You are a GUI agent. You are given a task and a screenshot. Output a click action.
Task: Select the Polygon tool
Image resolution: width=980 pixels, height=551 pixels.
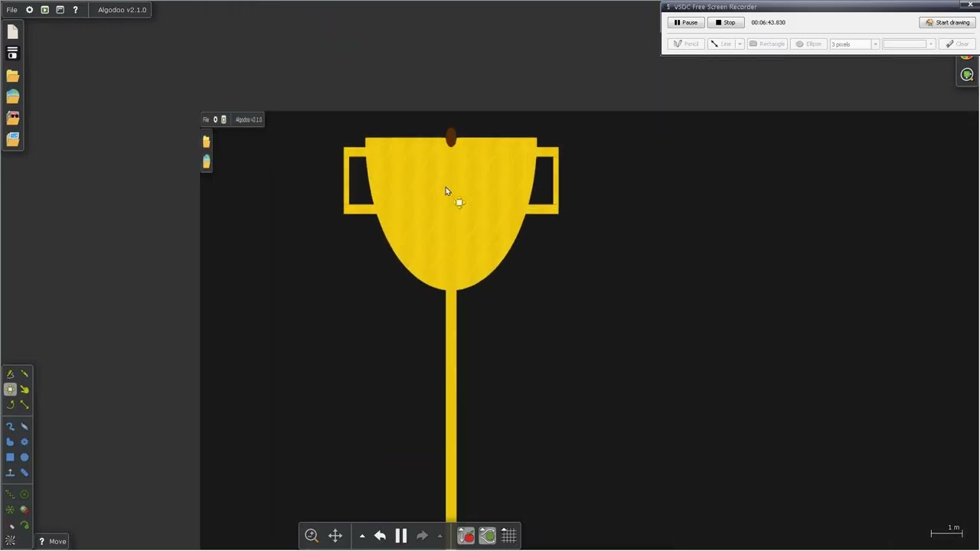pyautogui.click(x=10, y=442)
